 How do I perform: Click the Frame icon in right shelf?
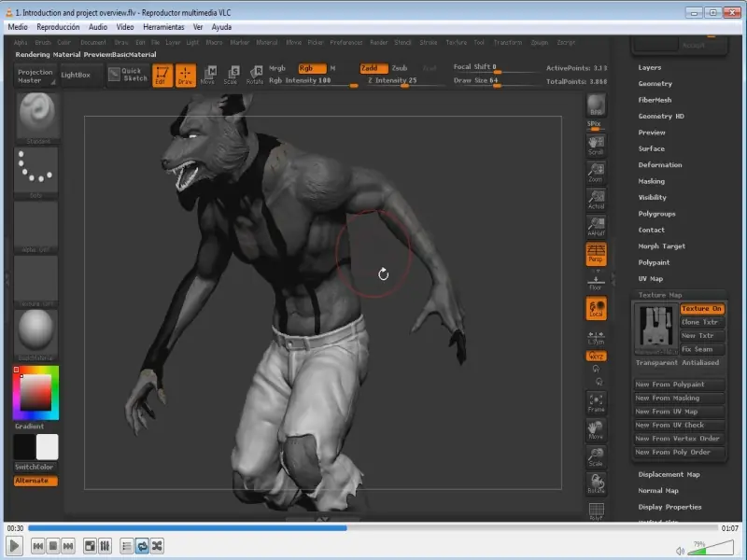pyautogui.click(x=596, y=403)
